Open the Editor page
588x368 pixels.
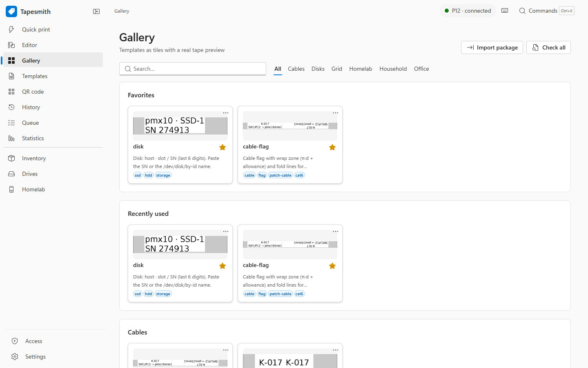click(x=53, y=45)
